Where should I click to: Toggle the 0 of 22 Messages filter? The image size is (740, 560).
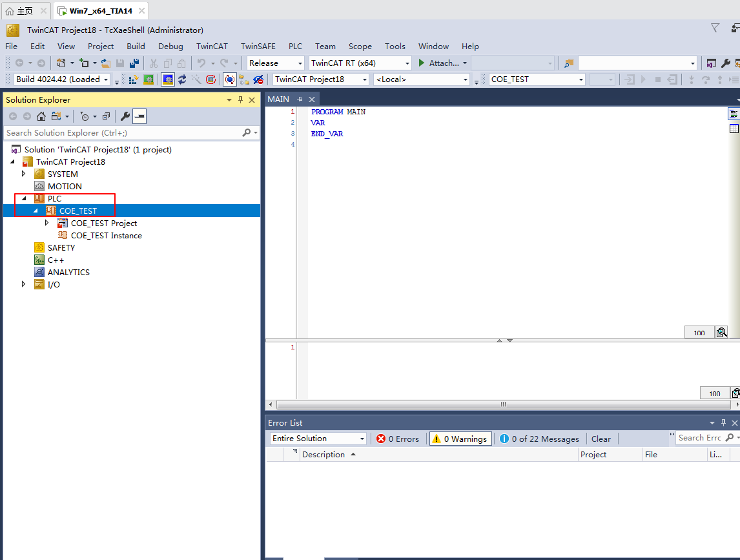point(539,439)
